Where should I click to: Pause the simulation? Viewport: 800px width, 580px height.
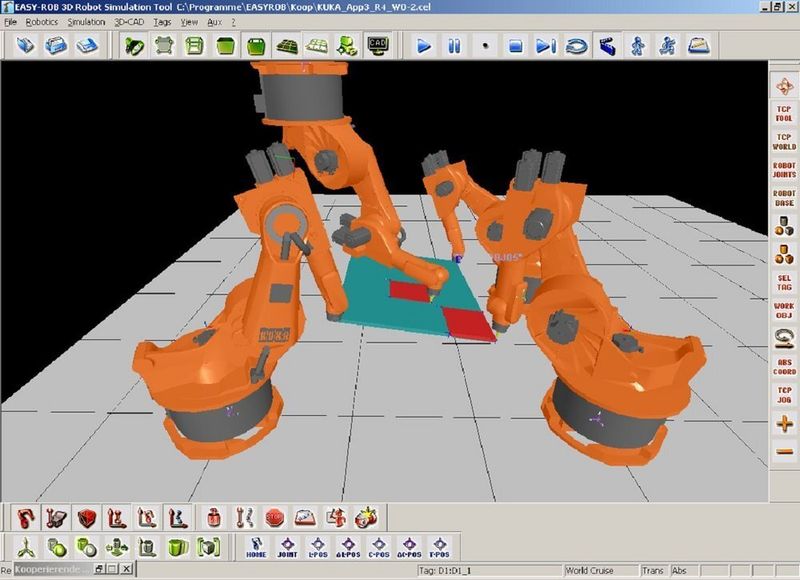click(454, 46)
